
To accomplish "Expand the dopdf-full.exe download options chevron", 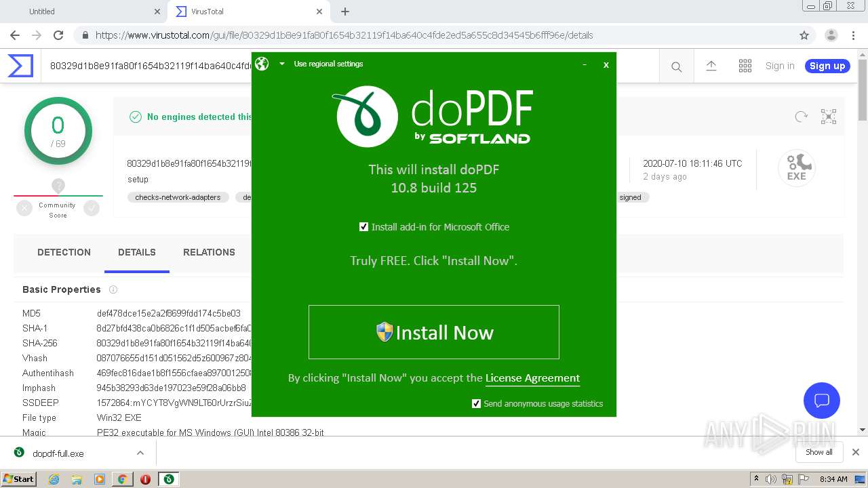I will (140, 453).
